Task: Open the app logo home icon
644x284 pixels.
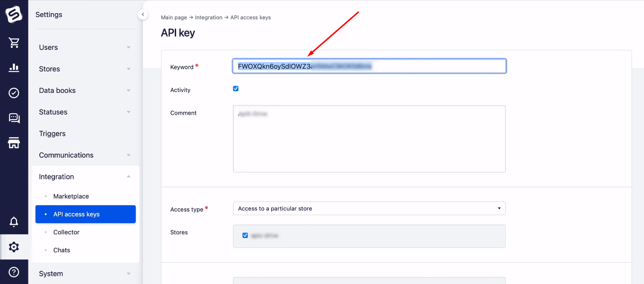Action: click(14, 14)
